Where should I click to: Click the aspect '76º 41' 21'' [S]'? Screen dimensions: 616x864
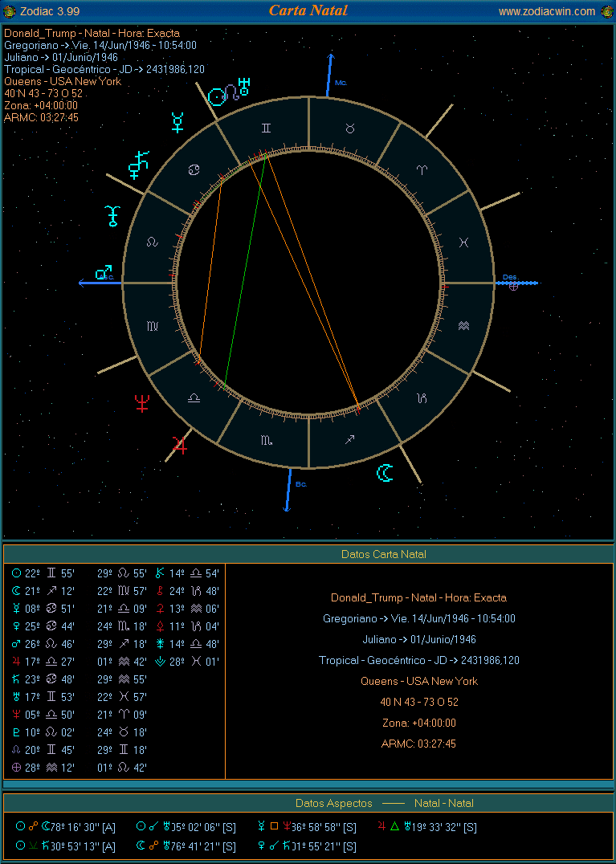[186, 846]
